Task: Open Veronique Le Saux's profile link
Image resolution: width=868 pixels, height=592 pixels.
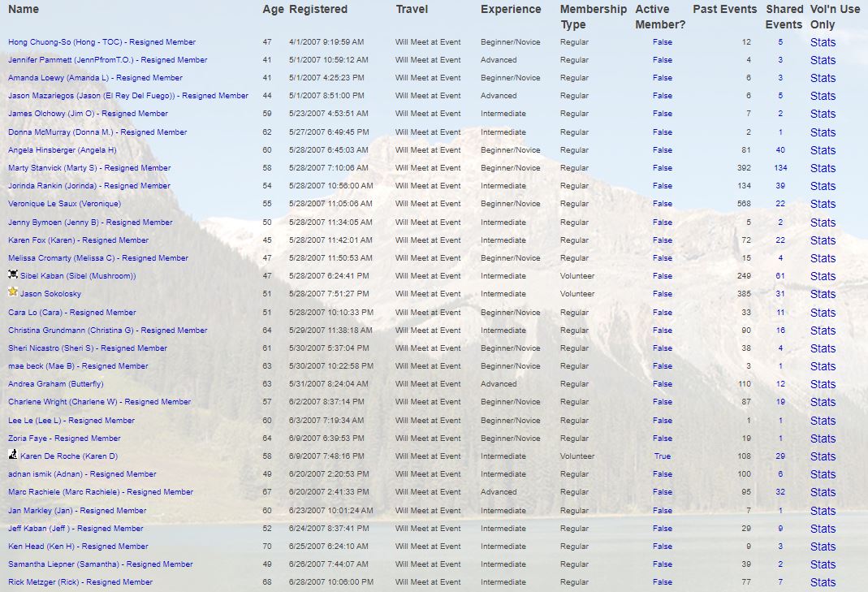Action: click(64, 204)
